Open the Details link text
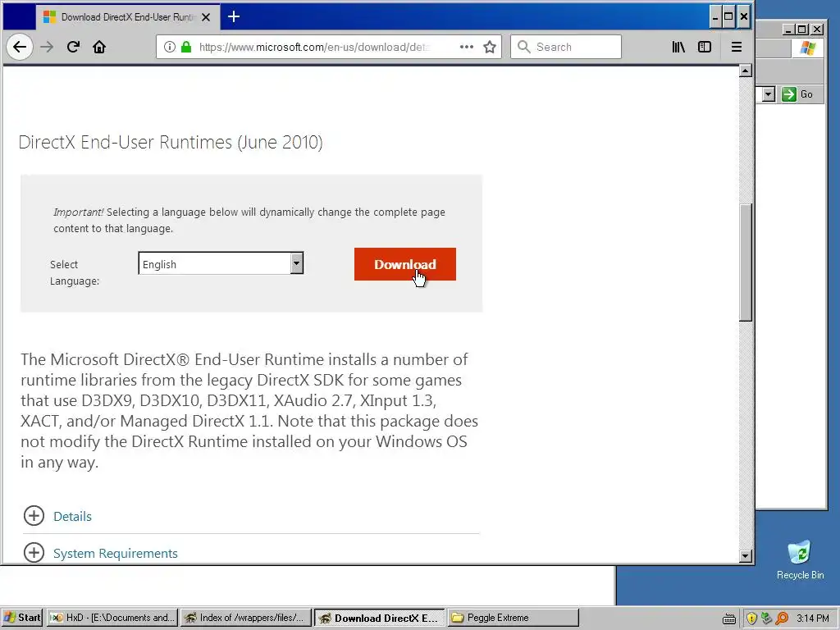The height and width of the screenshot is (630, 840). click(72, 517)
